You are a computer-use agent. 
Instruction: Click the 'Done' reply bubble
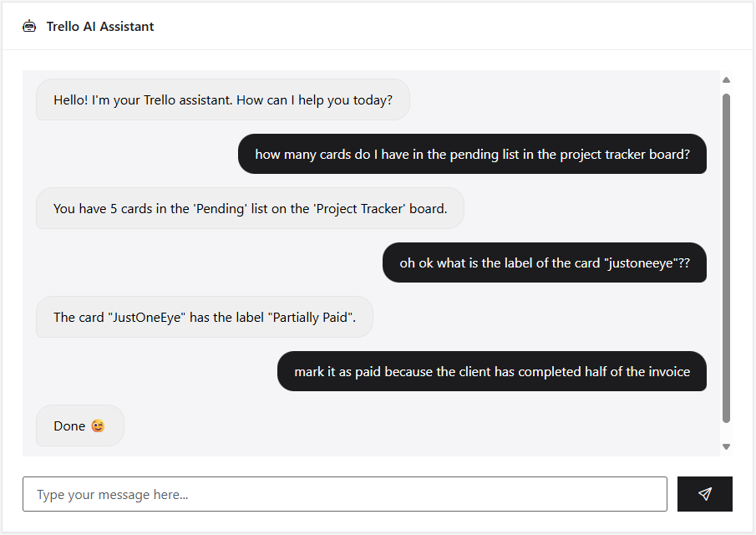click(79, 426)
